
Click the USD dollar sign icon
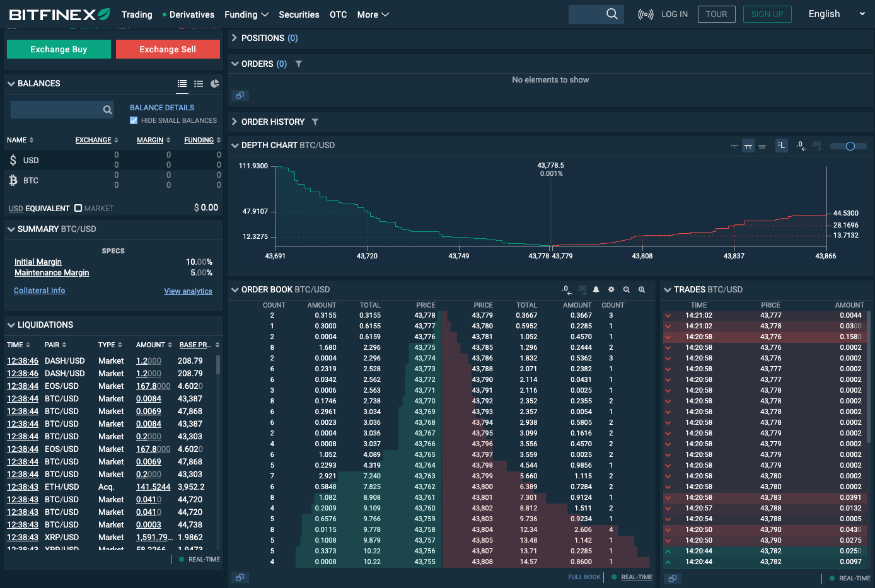pos(13,160)
